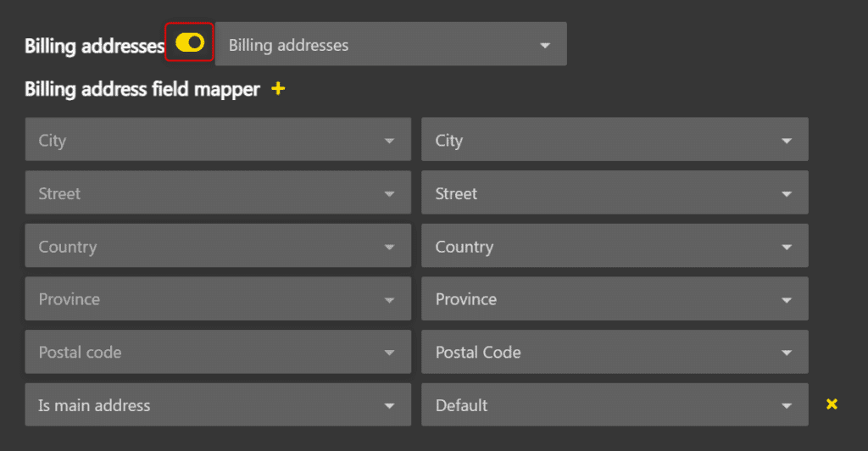Click the arrow on top Billing addresses dropdown

tap(545, 46)
